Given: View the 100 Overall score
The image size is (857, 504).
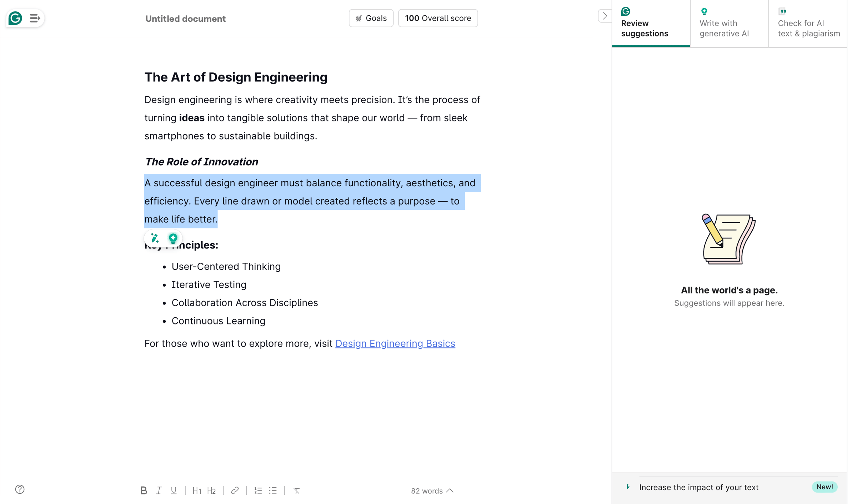Looking at the screenshot, I should [x=438, y=18].
